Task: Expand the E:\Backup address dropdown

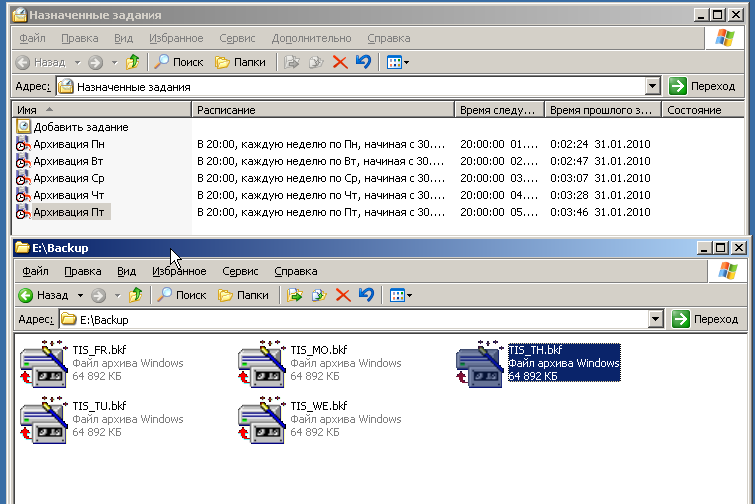Action: (656, 319)
